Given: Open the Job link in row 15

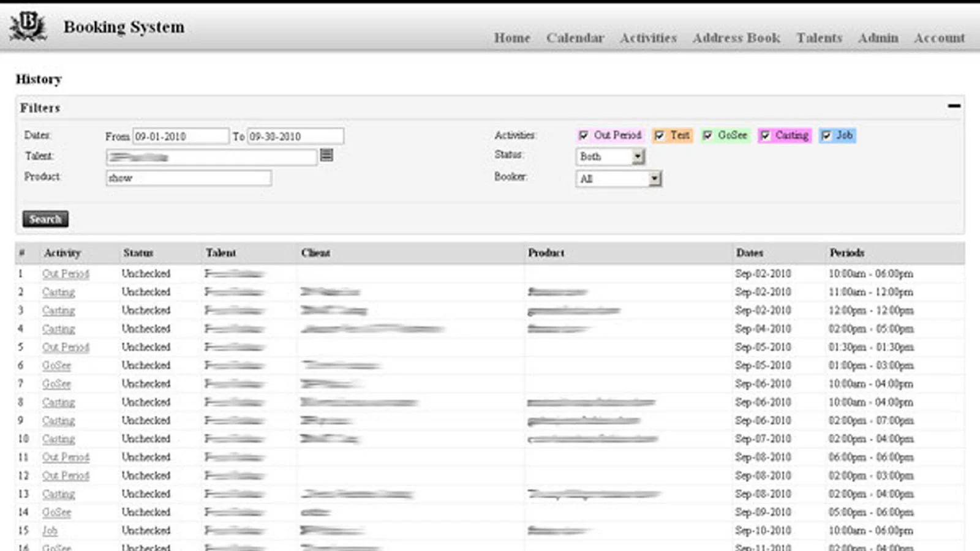Looking at the screenshot, I should [50, 531].
